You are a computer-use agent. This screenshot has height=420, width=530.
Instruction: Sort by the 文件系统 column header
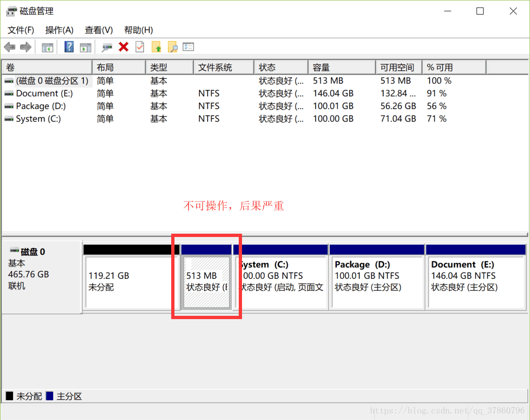(x=224, y=67)
